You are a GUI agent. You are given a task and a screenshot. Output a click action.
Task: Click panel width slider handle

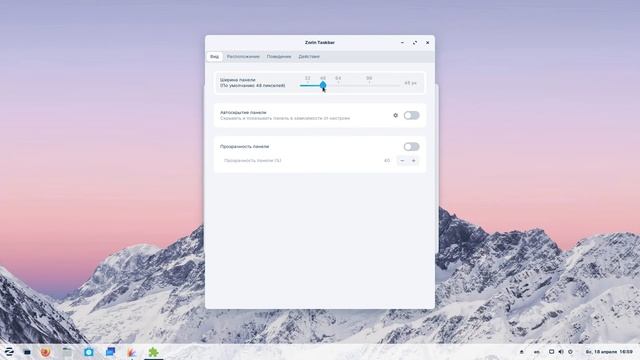coord(323,85)
